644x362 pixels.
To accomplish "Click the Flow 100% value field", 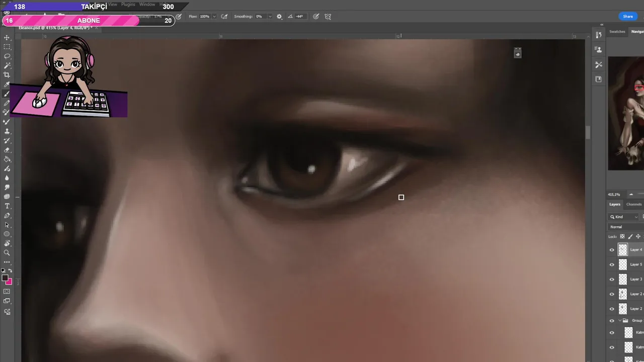I will (205, 17).
